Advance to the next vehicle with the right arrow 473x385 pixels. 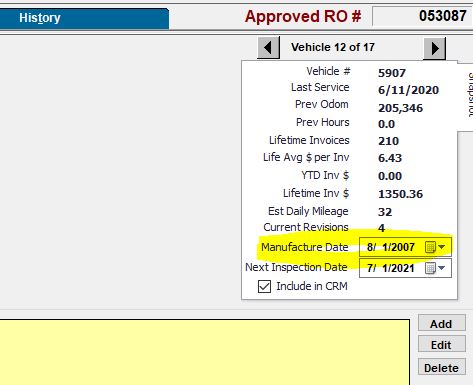point(434,49)
